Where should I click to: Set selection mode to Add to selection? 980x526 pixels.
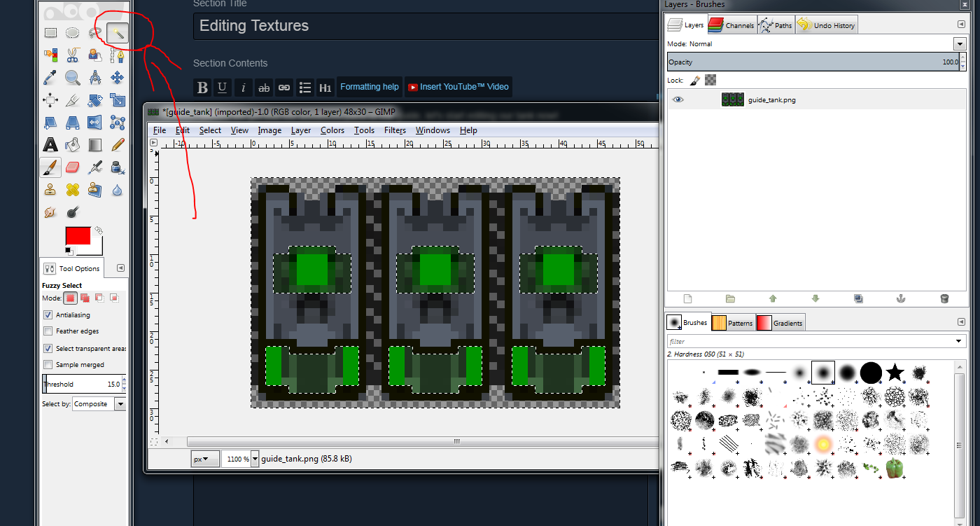tap(85, 298)
